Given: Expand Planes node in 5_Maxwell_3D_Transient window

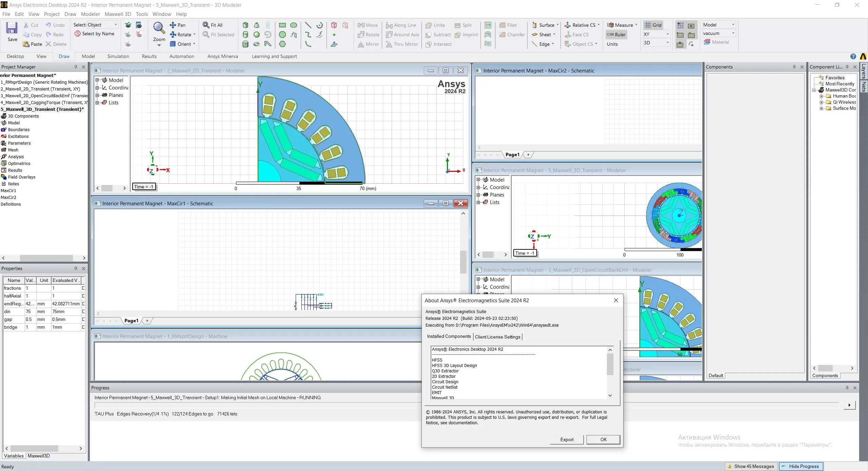Looking at the screenshot, I should pos(478,194).
